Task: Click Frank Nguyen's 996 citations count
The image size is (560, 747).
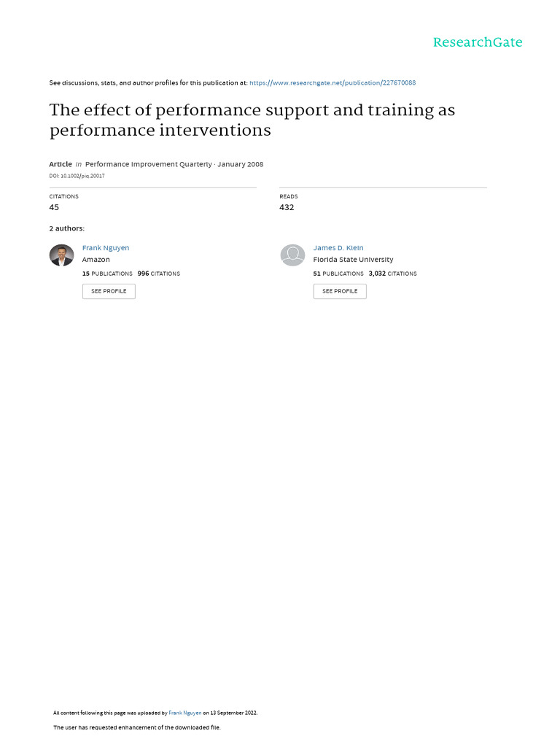Action: click(x=158, y=274)
